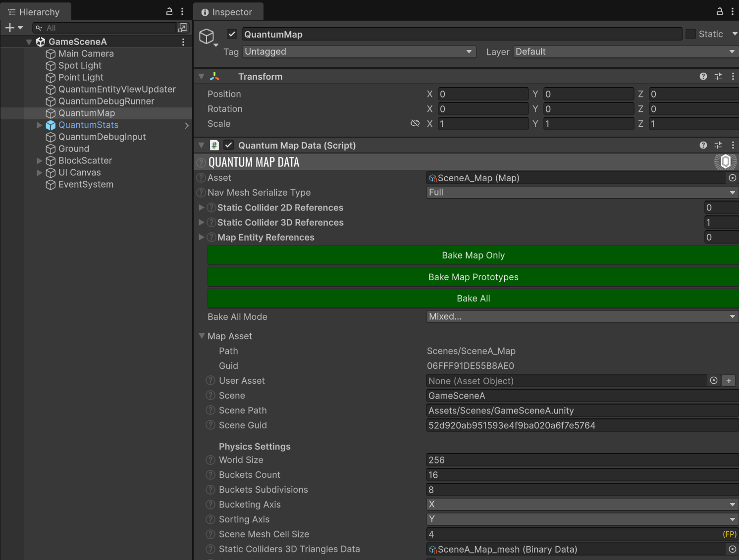
Task: Click the Bake Map Only button
Action: click(473, 255)
